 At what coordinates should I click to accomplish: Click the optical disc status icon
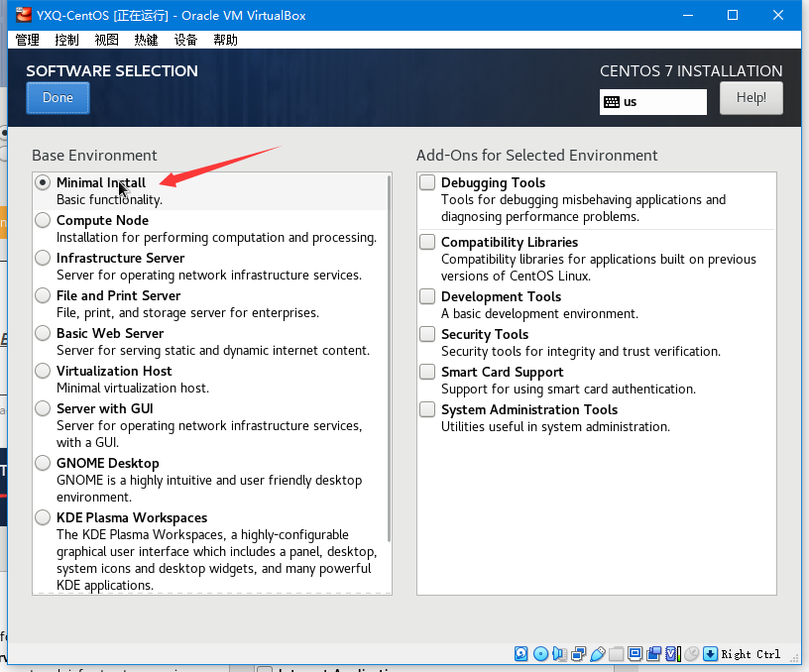pyautogui.click(x=540, y=653)
